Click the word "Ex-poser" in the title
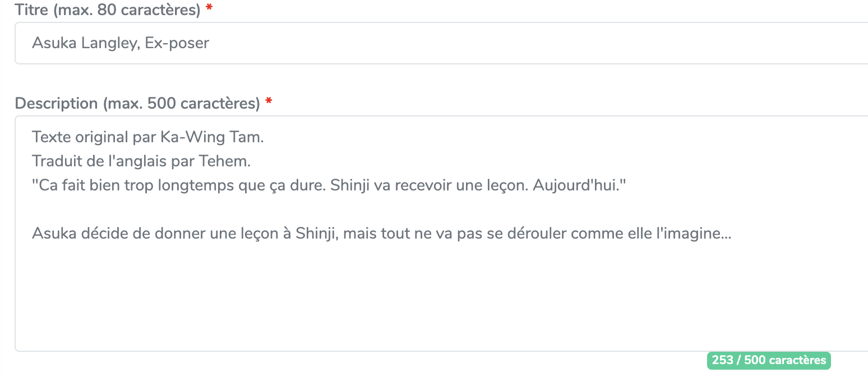 click(177, 43)
